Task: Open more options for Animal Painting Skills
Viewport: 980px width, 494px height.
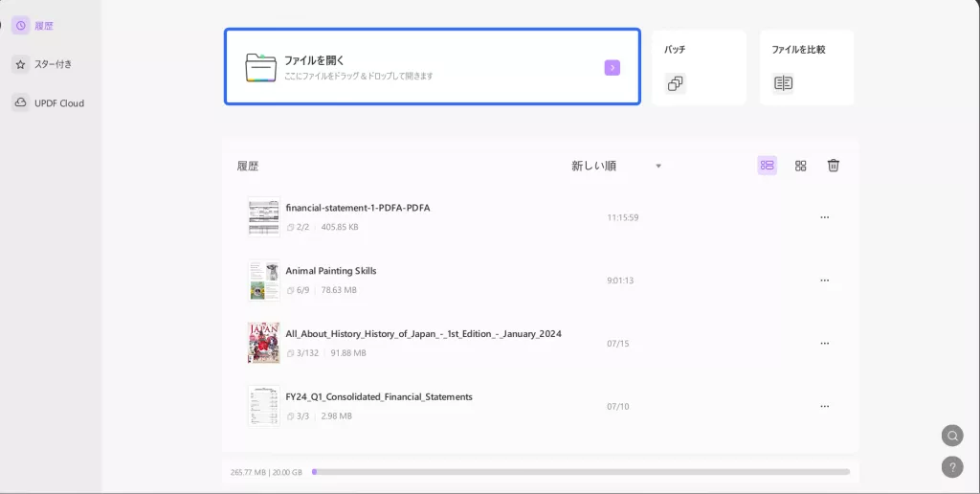Action: [824, 281]
